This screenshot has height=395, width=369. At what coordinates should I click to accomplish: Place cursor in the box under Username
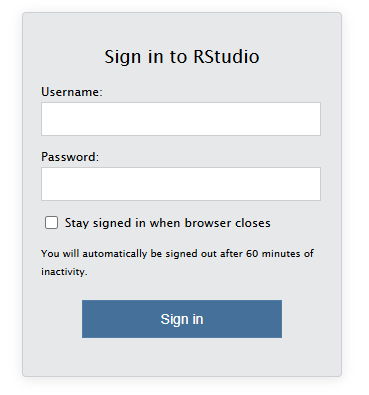(x=181, y=119)
